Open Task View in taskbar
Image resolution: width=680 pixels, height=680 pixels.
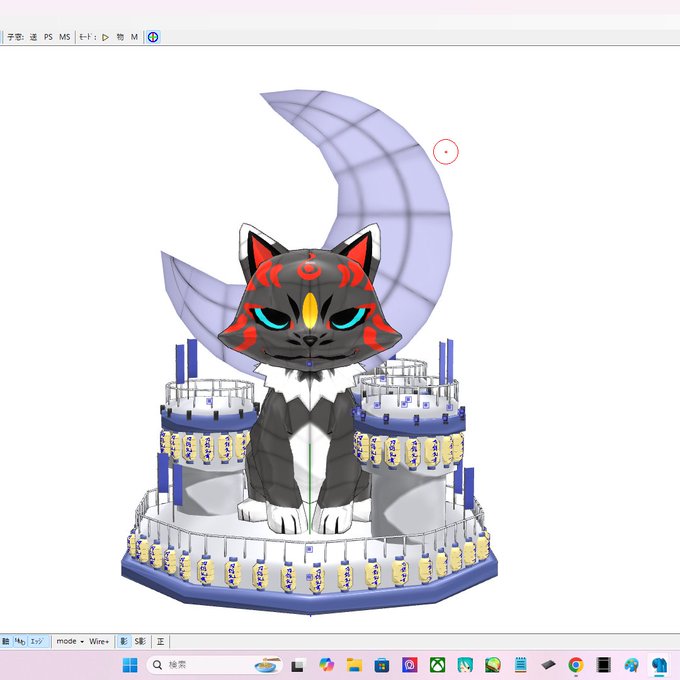pyautogui.click(x=298, y=665)
